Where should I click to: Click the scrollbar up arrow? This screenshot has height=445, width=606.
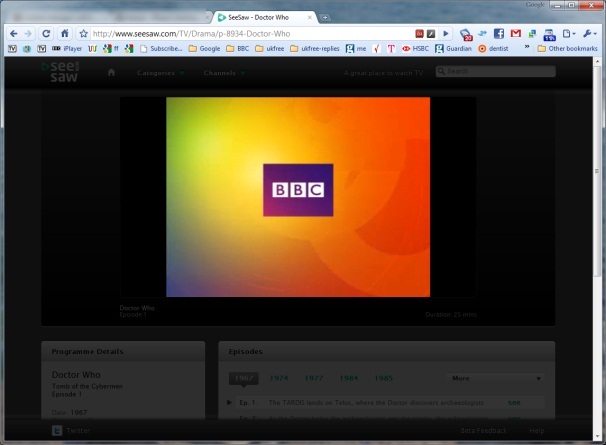(x=597, y=61)
